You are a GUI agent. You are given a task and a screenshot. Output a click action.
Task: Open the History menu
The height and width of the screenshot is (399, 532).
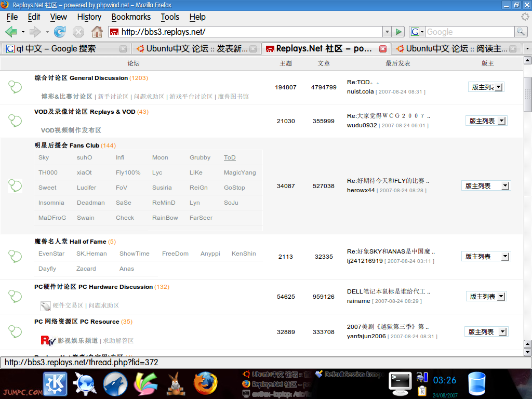(89, 17)
